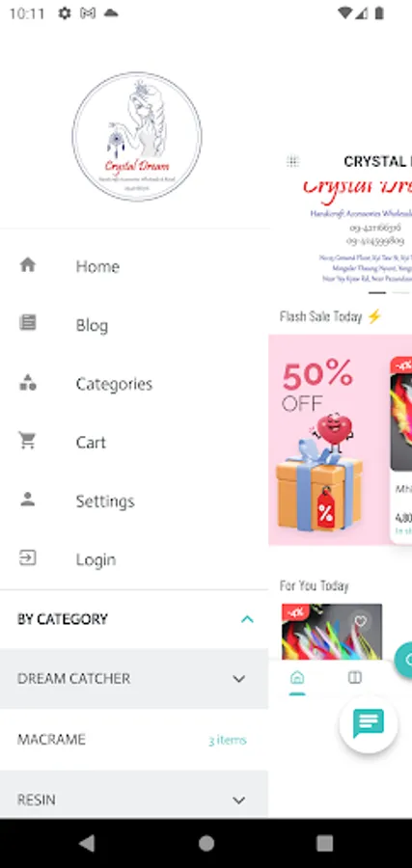This screenshot has width=412, height=868.
Task: Select the Categories shapes icon
Action: pos(28,382)
